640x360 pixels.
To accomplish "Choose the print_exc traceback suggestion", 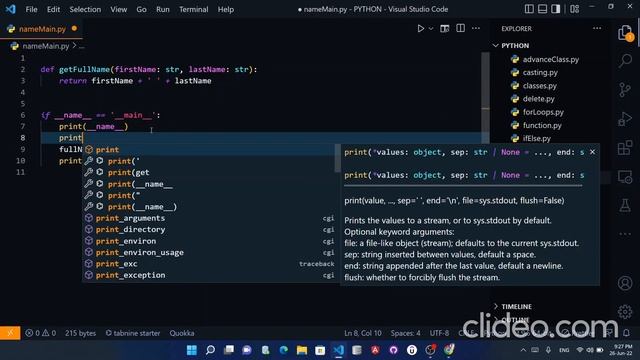I will point(209,264).
